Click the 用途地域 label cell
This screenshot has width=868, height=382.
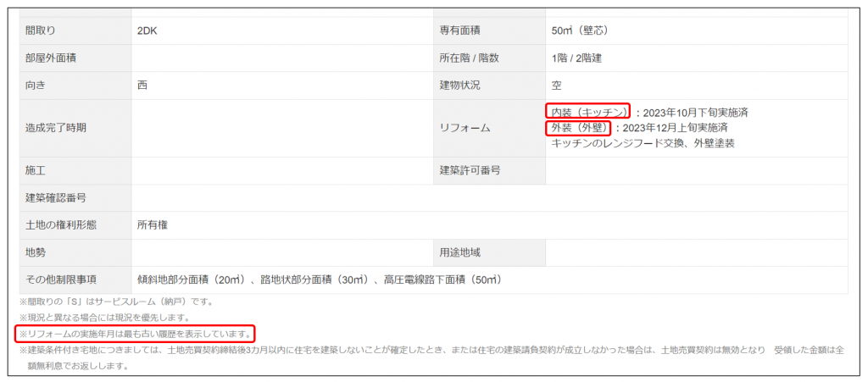(459, 252)
